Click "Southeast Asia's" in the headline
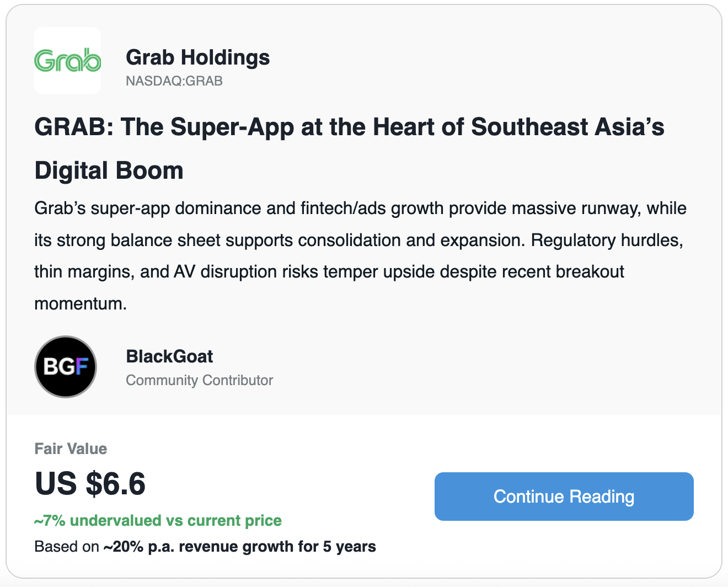The image size is (728, 587). pyautogui.click(x=568, y=127)
